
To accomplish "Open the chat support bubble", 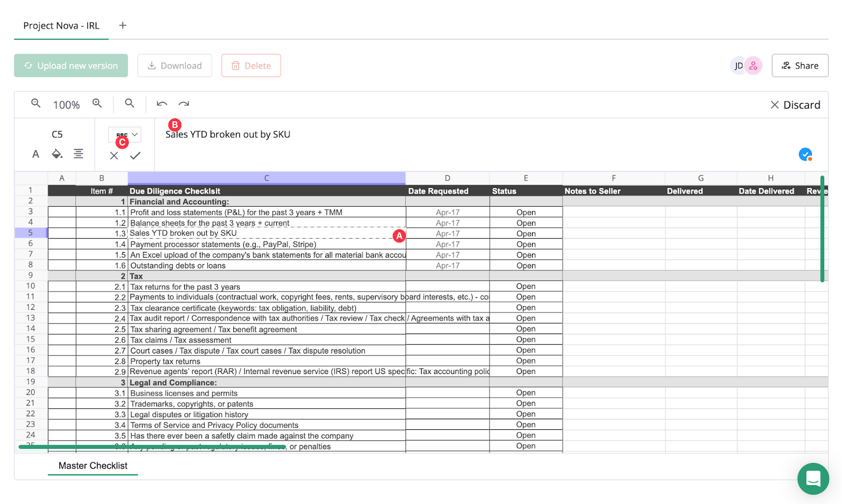I will [813, 479].
